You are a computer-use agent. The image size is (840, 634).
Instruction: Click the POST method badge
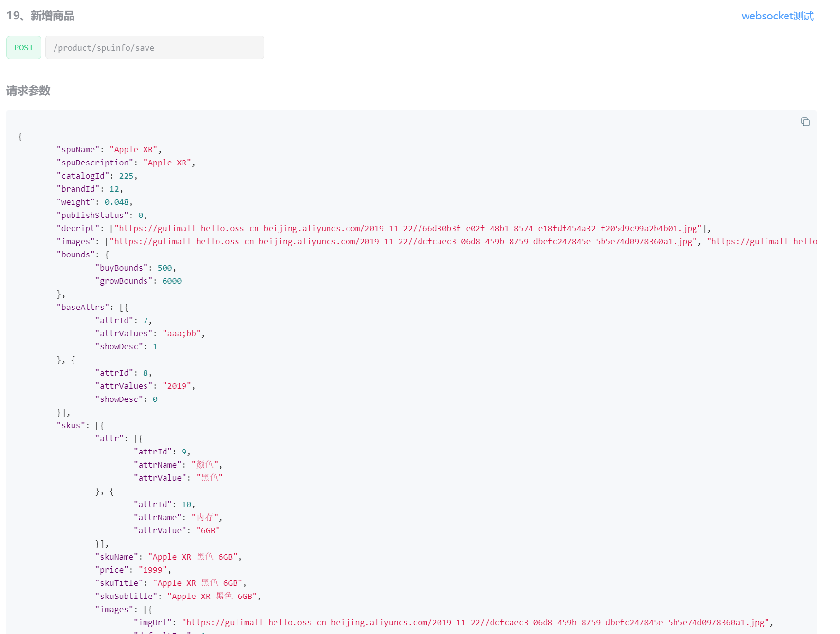[x=24, y=48]
